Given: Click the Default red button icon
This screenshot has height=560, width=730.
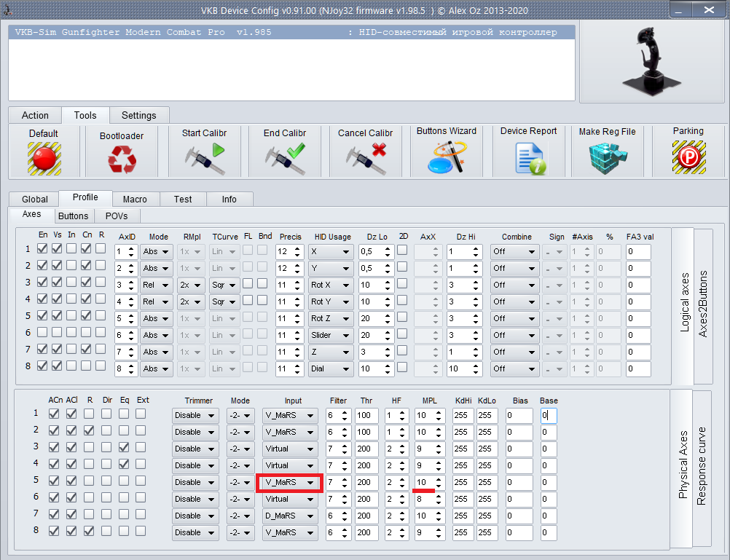Looking at the screenshot, I should pos(44,158).
